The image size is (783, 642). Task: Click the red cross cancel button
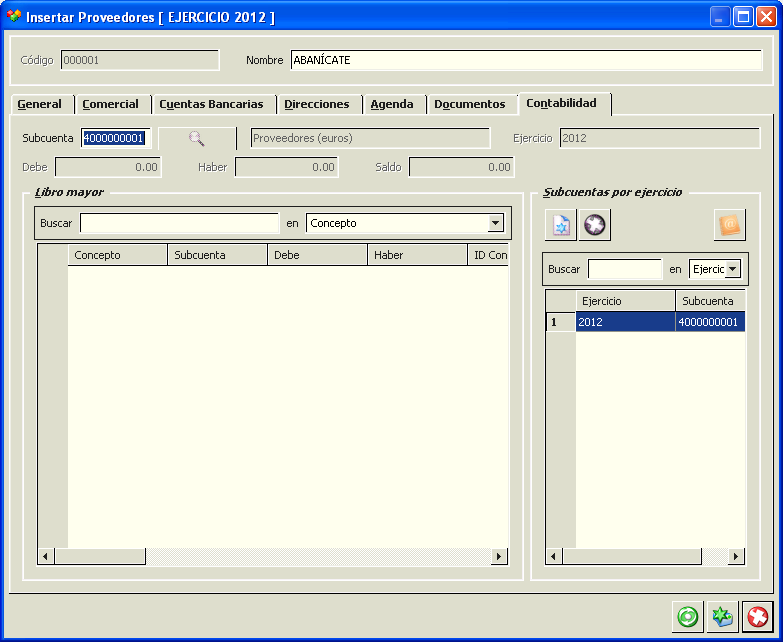coord(758,617)
